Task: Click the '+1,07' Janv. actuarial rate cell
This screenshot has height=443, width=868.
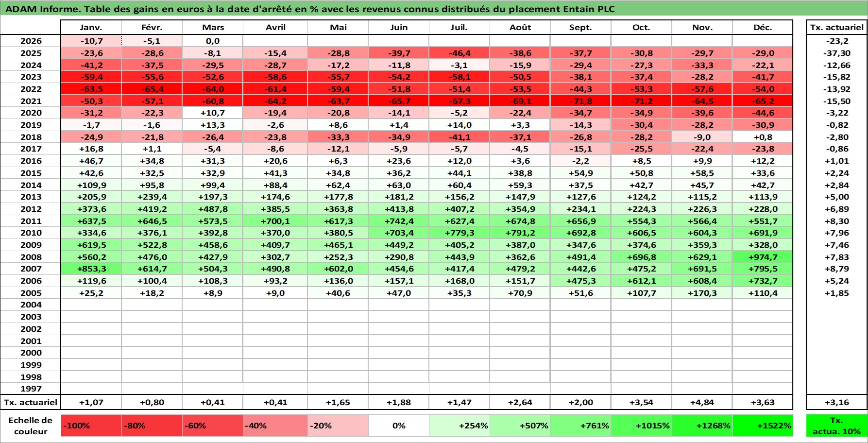Action: 91,402
